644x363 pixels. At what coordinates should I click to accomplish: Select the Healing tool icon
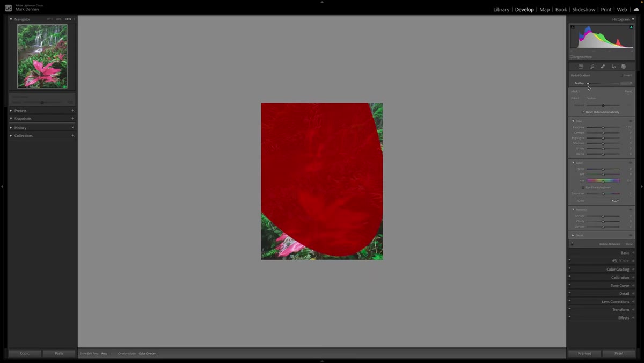tap(603, 67)
